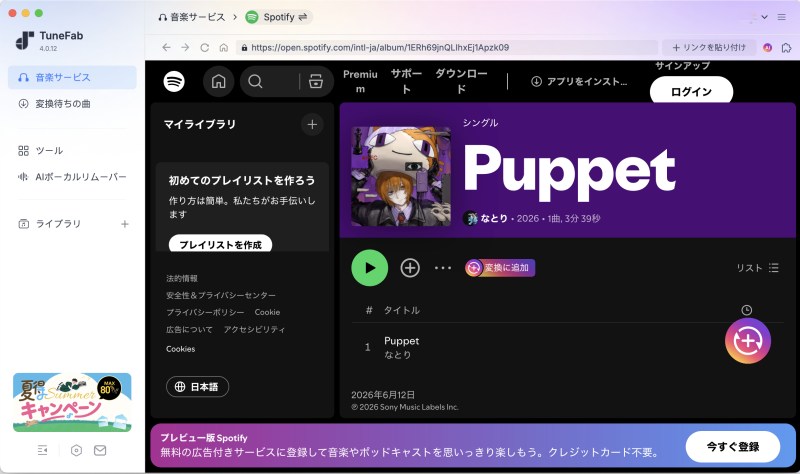Image resolution: width=800 pixels, height=474 pixels.
Task: Open 法的情報 link
Action: click(x=182, y=279)
